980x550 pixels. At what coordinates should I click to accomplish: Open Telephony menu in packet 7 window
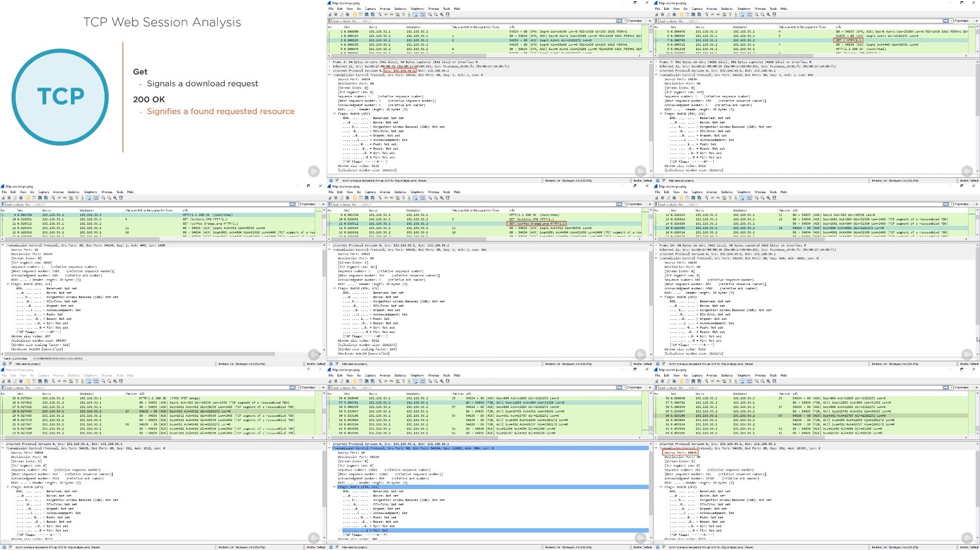(744, 9)
